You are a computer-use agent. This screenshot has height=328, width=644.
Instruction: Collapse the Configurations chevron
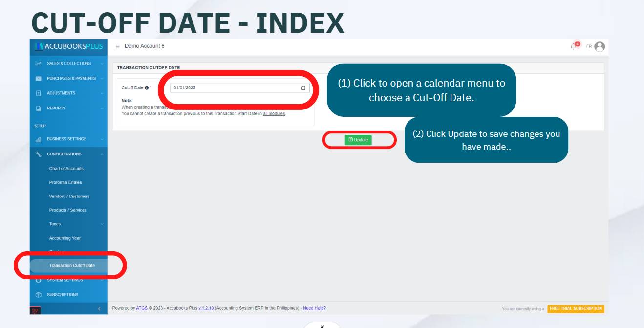pos(102,154)
